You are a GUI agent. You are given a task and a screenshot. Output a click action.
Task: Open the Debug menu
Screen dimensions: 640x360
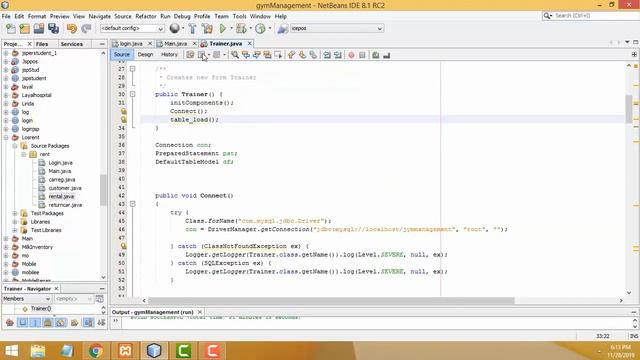pos(182,16)
